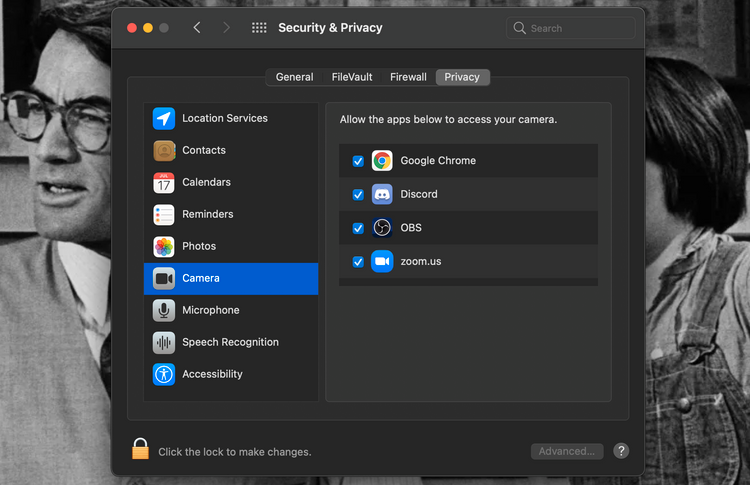This screenshot has height=485, width=750.
Task: Click the Accessibility icon in the sidebar
Action: [x=164, y=374]
